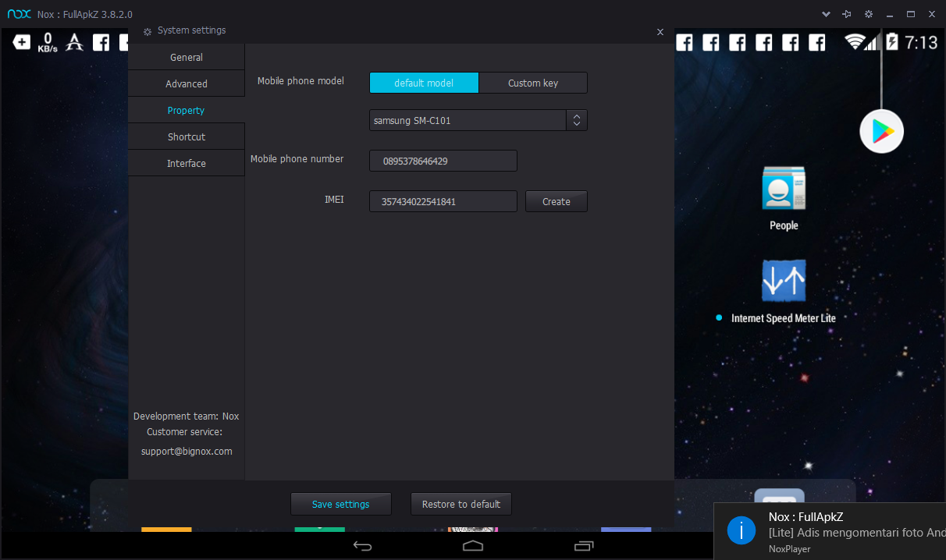Click the gear icon beside System settings title
946x560 pixels.
click(148, 31)
